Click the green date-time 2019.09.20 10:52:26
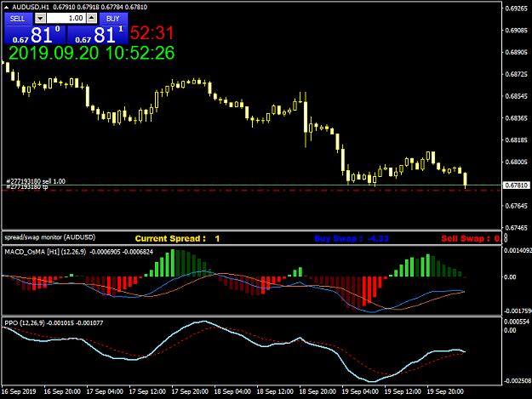The height and width of the screenshot is (399, 532). click(92, 54)
